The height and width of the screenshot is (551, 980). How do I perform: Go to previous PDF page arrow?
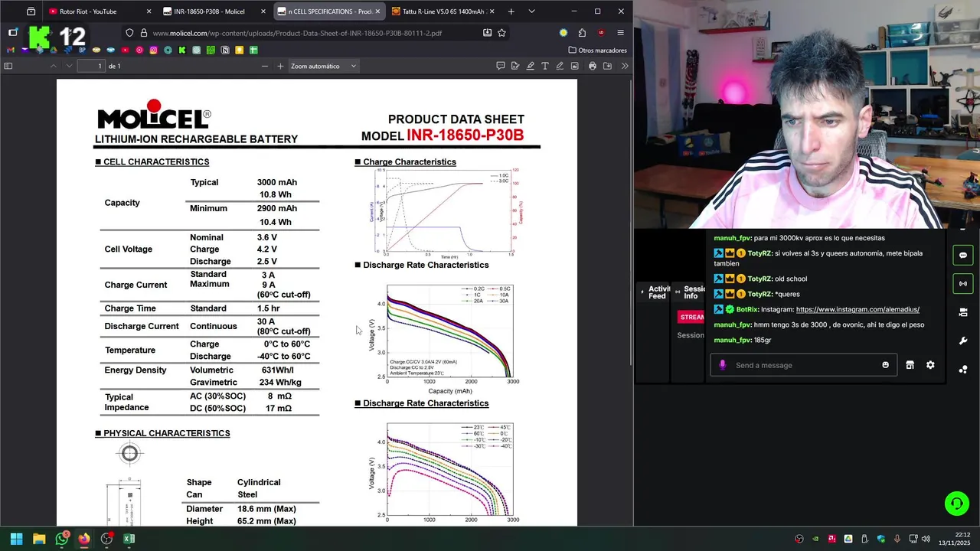pyautogui.click(x=54, y=66)
